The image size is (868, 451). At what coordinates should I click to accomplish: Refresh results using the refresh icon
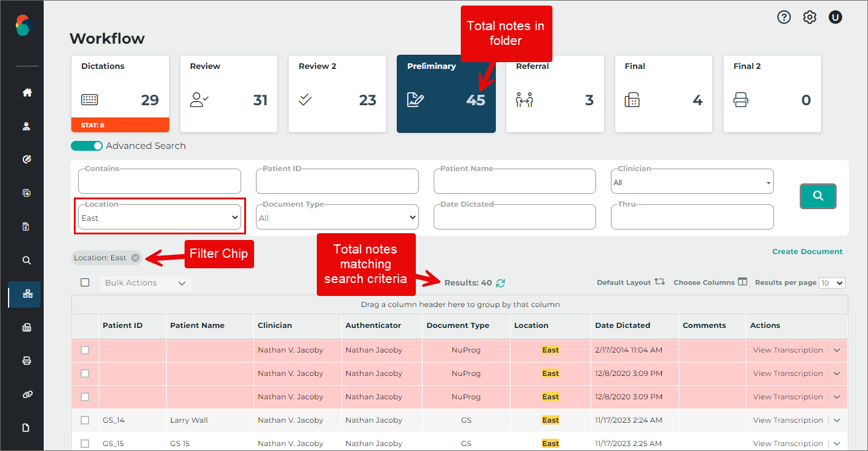coord(501,283)
